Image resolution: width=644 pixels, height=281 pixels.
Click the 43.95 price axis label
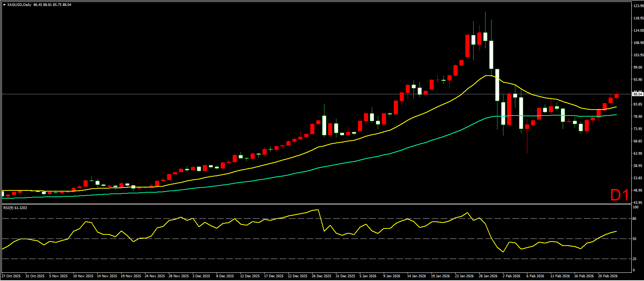coord(638,202)
